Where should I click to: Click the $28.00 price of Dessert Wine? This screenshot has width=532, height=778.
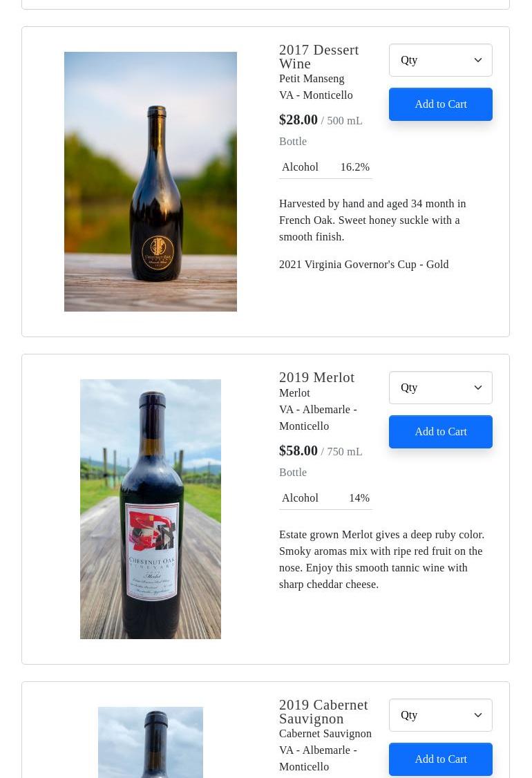tap(298, 120)
